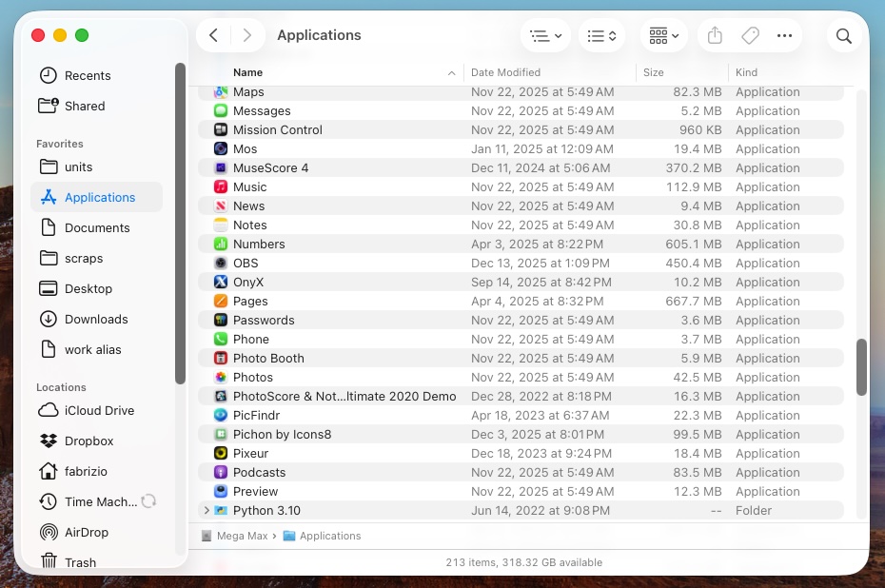Viewport: 885px width, 588px height.
Task: Open Recents in the sidebar
Action: [x=96, y=75]
